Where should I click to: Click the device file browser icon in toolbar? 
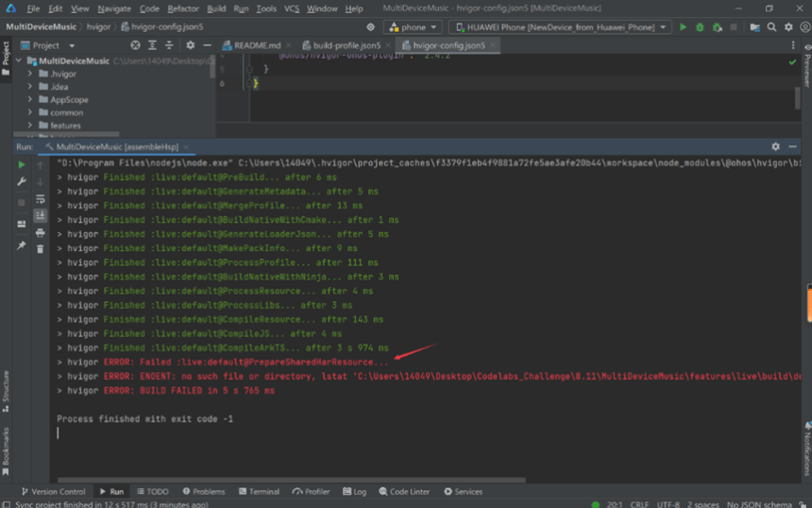[754, 27]
